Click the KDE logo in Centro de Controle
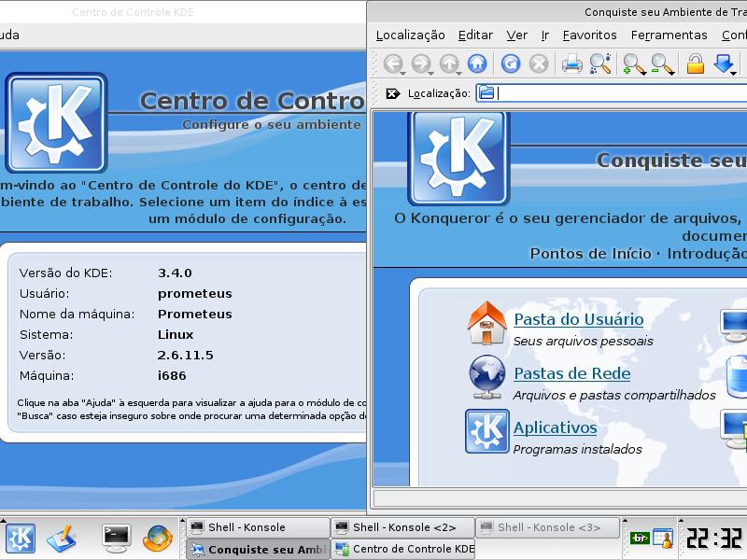 coord(56,122)
